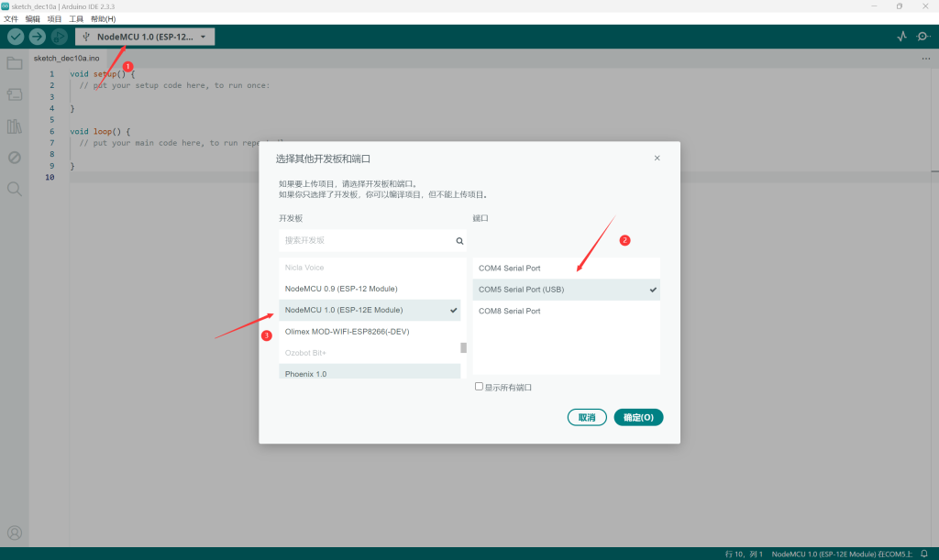
Task: Select the Ozobot Bit+ board entry
Action: coord(370,353)
